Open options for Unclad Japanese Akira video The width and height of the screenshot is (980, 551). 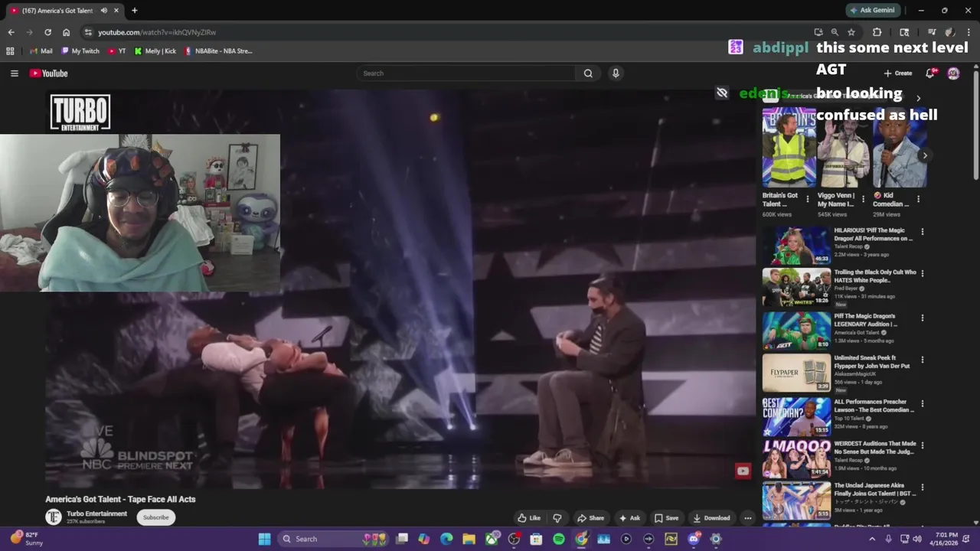[922, 487]
